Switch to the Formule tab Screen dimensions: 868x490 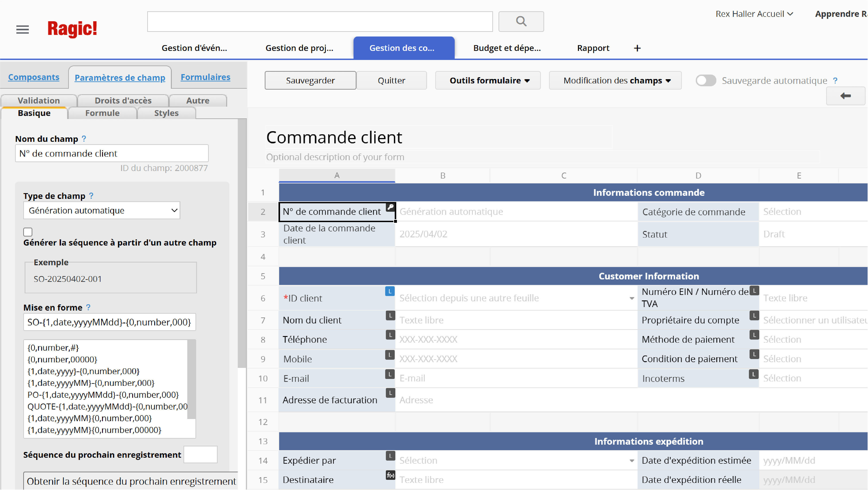pyautogui.click(x=102, y=113)
